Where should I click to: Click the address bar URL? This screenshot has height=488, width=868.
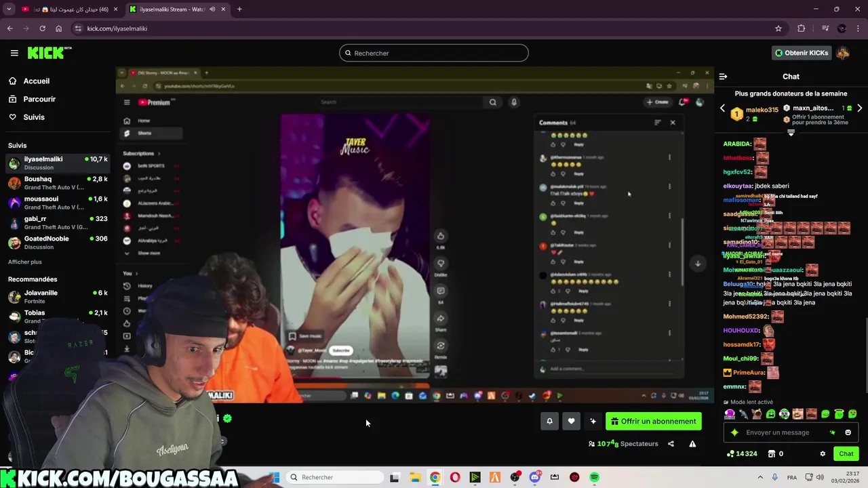click(117, 28)
